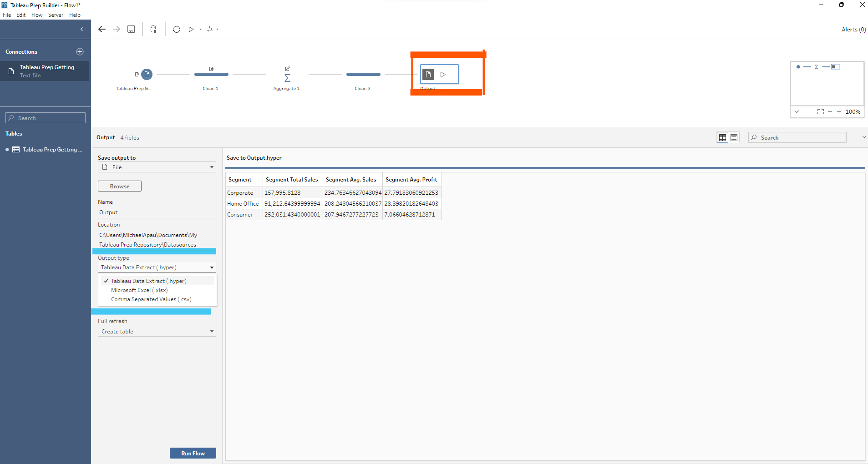868x464 pixels.
Task: Refresh the flow data
Action: (177, 29)
